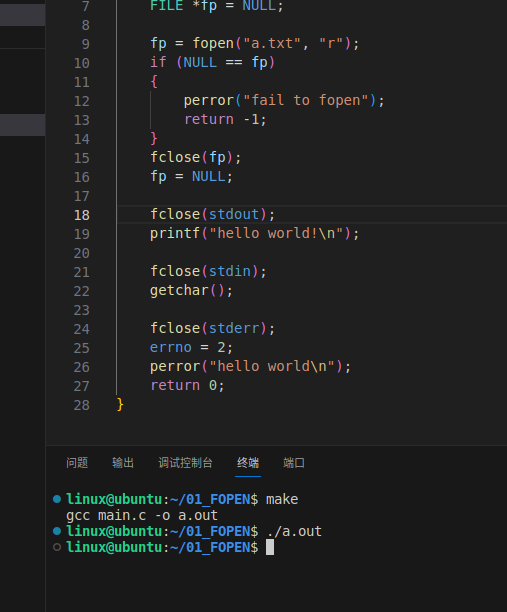
Task: Focus the terminal input cursor
Action: coord(270,547)
